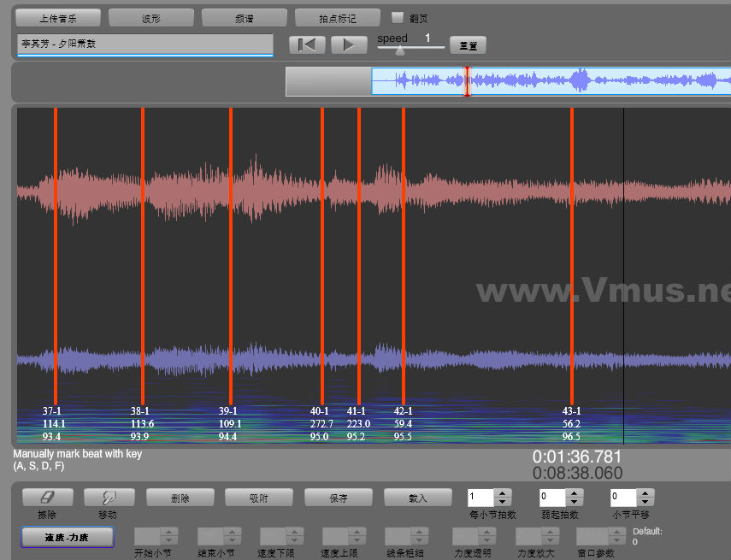
Task: Open the 拍点标记 beat marking view
Action: [337, 18]
